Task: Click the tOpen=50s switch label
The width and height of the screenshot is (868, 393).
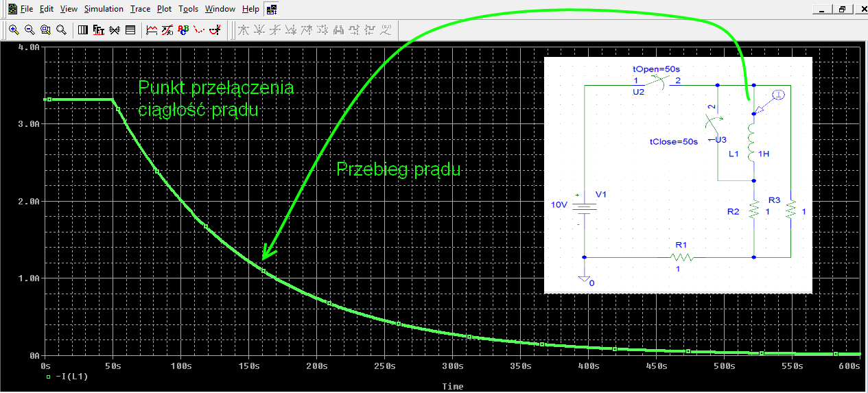Action: (x=656, y=69)
